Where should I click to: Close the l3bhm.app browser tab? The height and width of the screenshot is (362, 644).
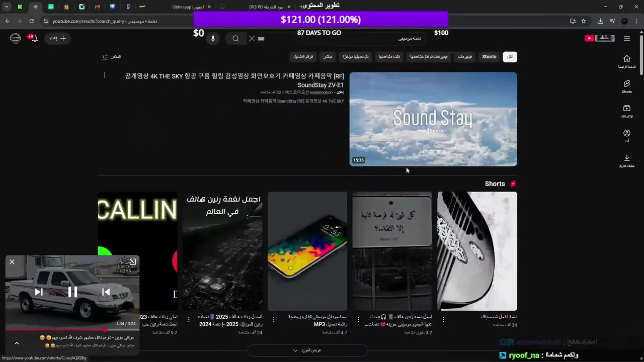(209, 7)
